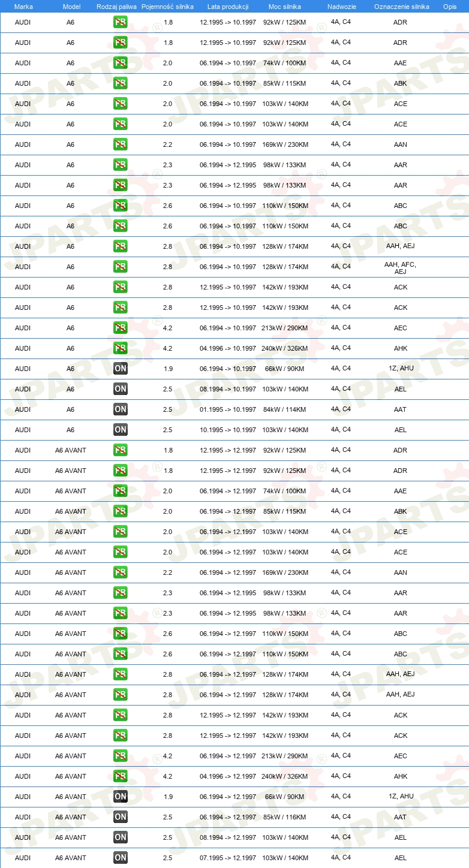Click the ON diesel icon in A6 '1Z, AHU' row
The image size is (469, 868).
pos(121,369)
